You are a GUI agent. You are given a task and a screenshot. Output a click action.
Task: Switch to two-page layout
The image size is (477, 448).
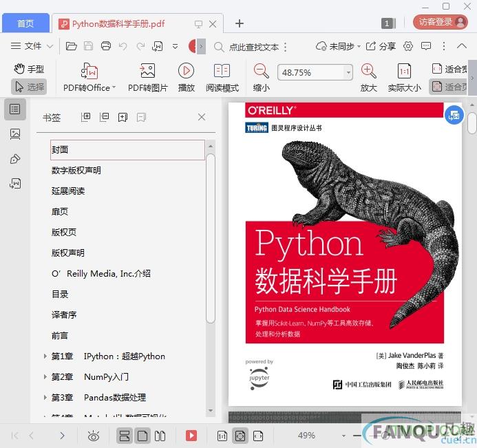click(160, 436)
